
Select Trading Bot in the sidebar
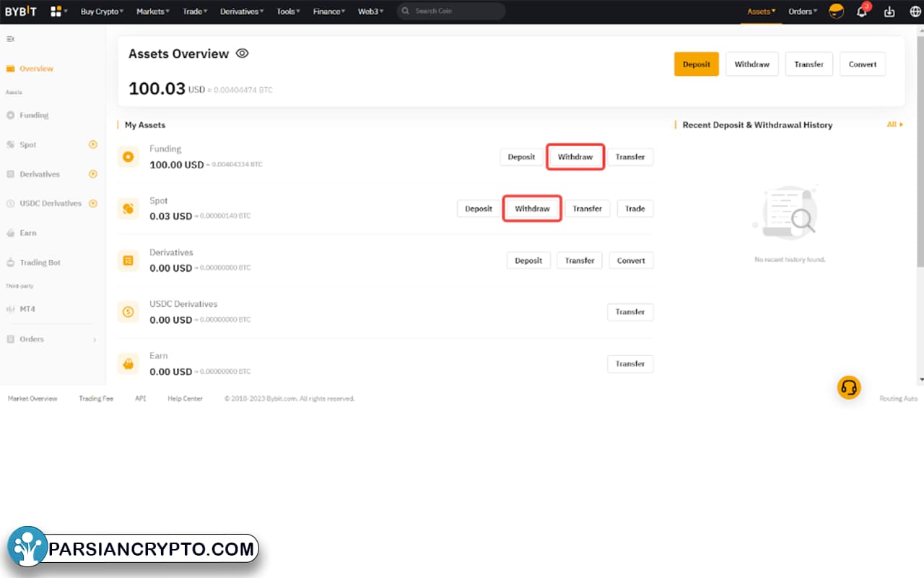point(40,263)
